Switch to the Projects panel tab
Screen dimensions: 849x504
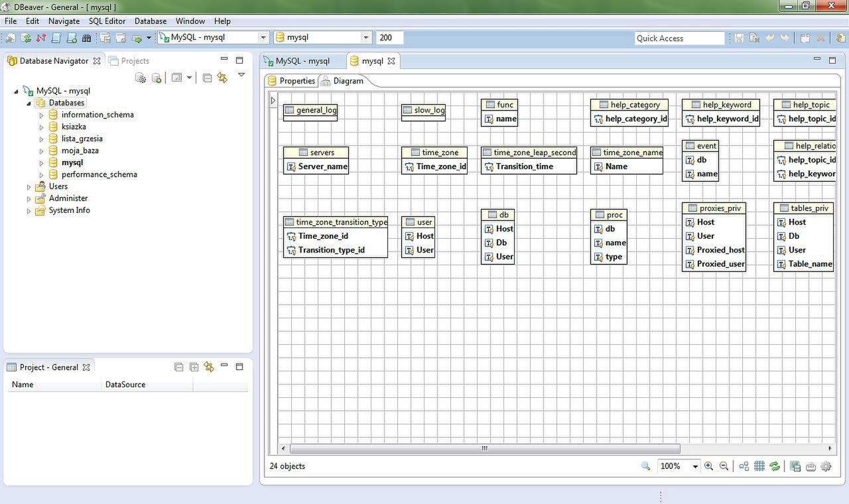129,61
